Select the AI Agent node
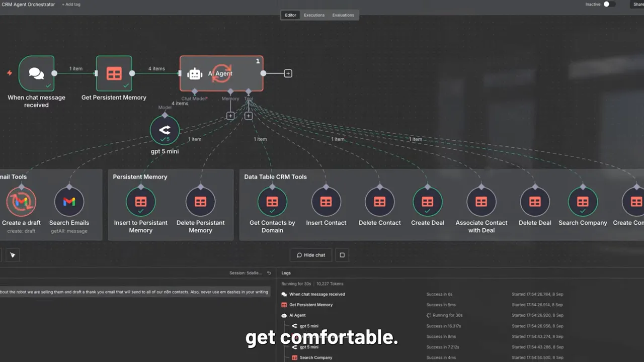644x362 pixels. tap(220, 73)
